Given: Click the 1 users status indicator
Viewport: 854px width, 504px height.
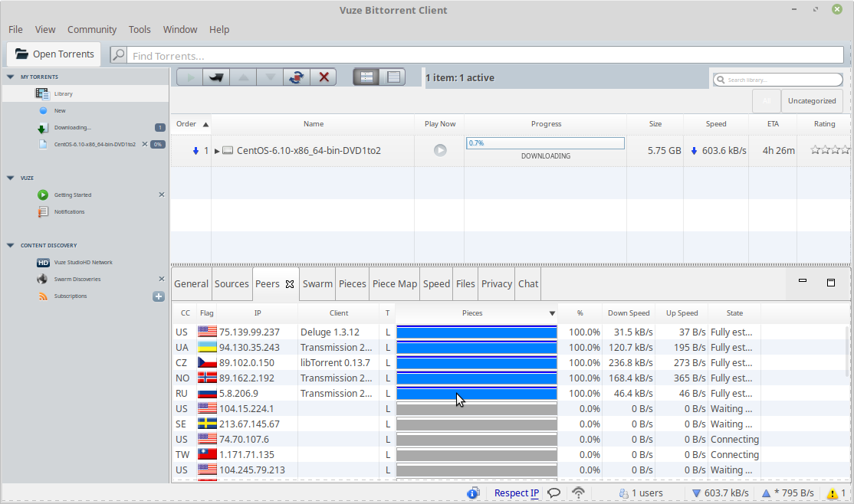Looking at the screenshot, I should click(641, 493).
